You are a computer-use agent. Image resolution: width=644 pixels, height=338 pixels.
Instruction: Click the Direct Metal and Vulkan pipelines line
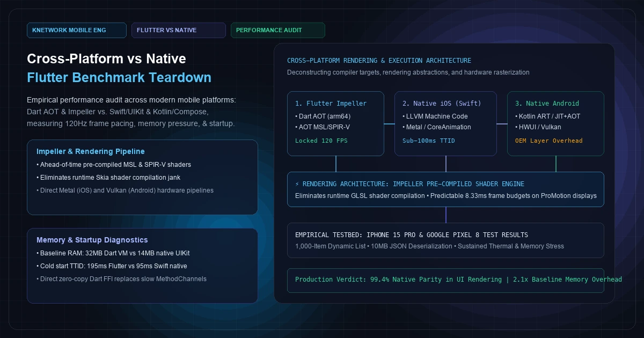pos(125,190)
